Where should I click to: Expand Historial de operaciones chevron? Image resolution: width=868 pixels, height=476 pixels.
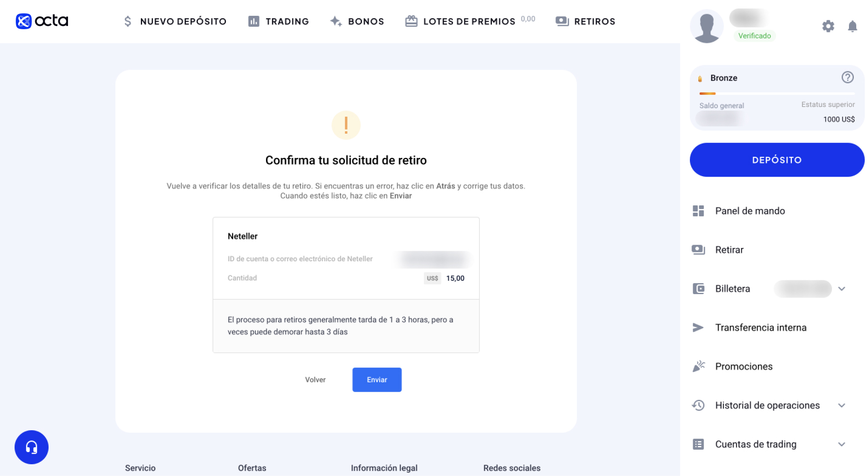842,406
